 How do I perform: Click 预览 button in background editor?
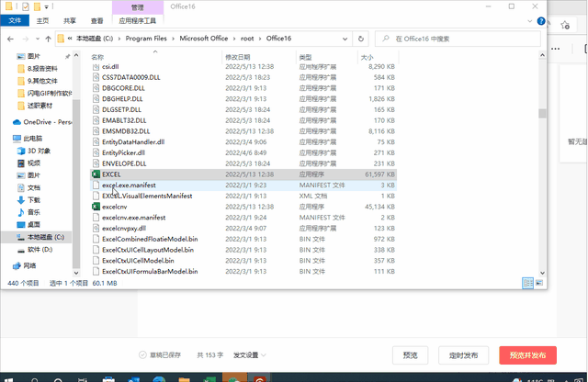411,355
